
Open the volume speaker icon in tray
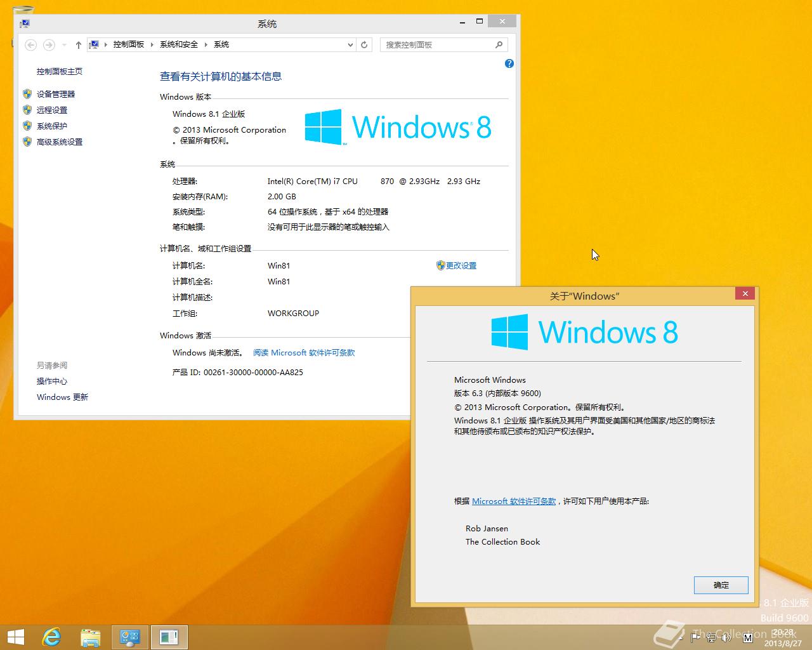[726, 637]
